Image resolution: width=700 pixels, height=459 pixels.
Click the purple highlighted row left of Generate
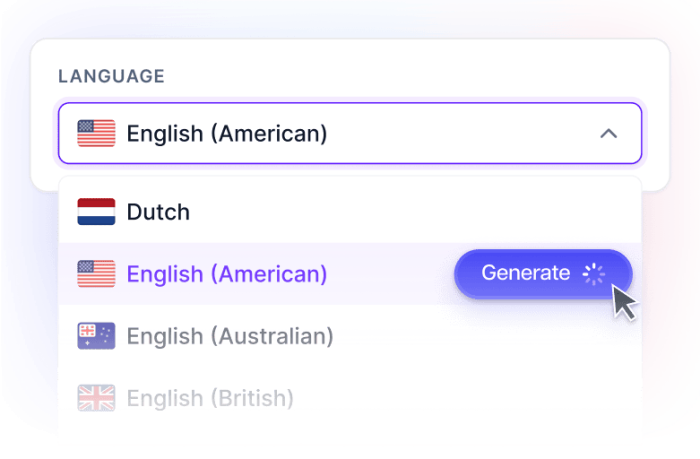(390, 274)
